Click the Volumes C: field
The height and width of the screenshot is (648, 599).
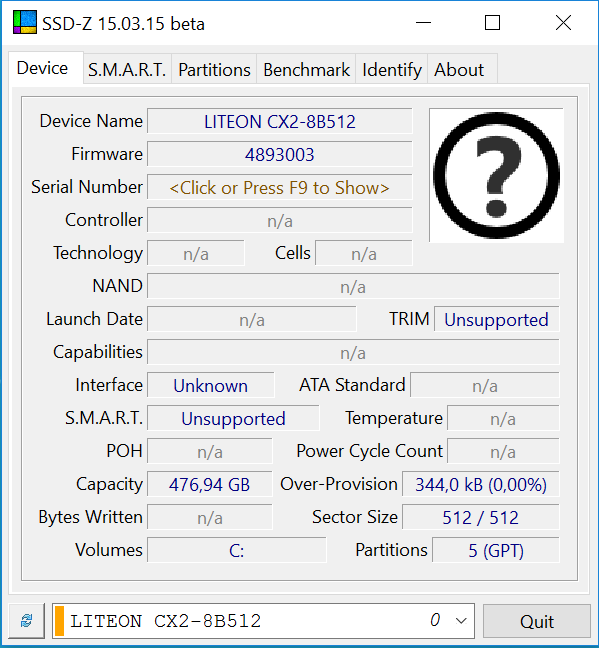click(x=236, y=550)
